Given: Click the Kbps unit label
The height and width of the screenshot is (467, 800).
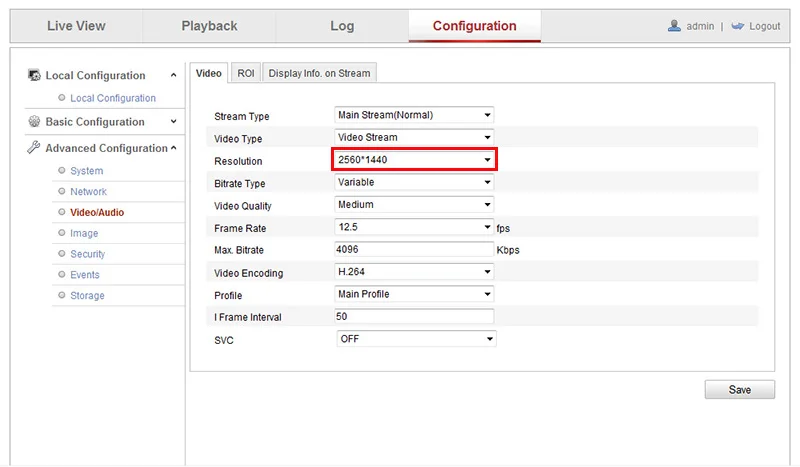Looking at the screenshot, I should point(508,250).
